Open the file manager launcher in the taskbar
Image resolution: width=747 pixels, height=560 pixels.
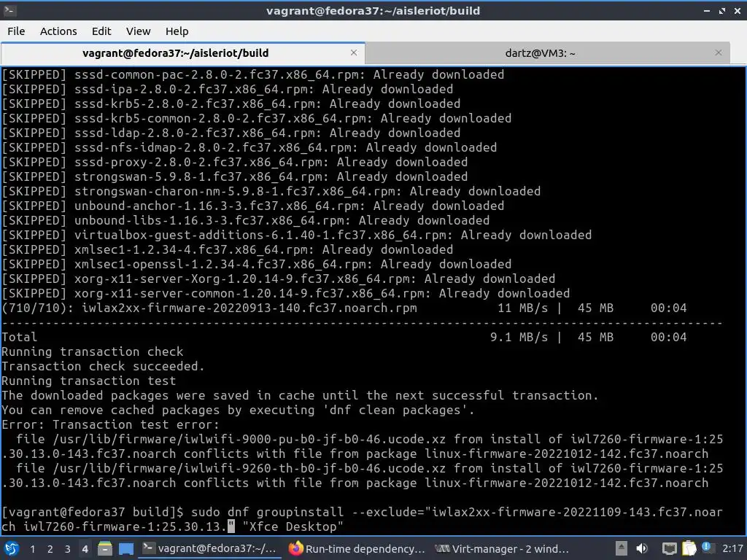click(105, 548)
